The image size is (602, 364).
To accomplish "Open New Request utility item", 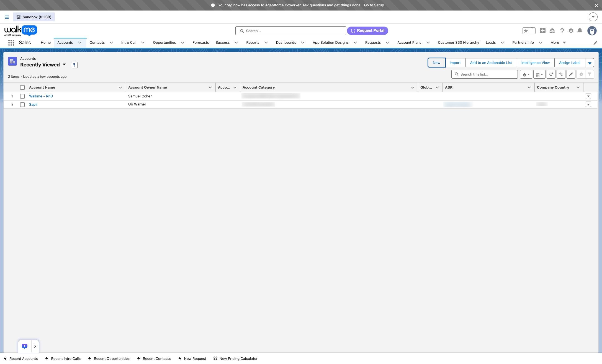I will pyautogui.click(x=192, y=359).
